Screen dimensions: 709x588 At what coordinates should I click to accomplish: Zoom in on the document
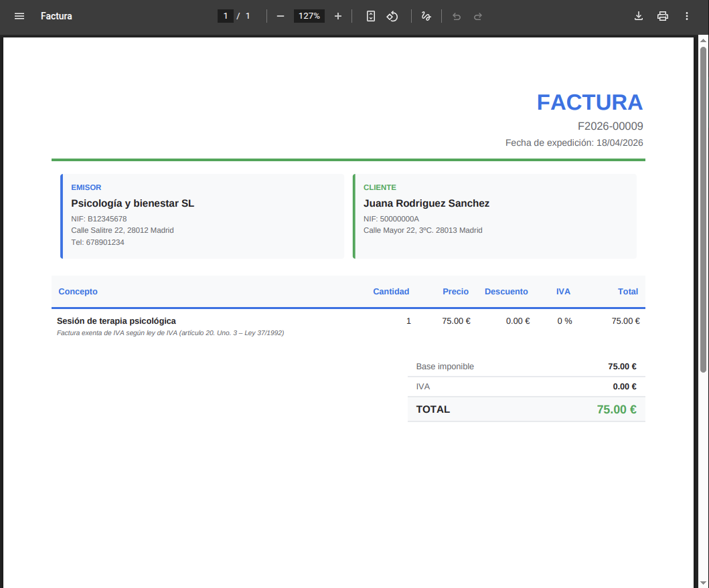(x=338, y=15)
